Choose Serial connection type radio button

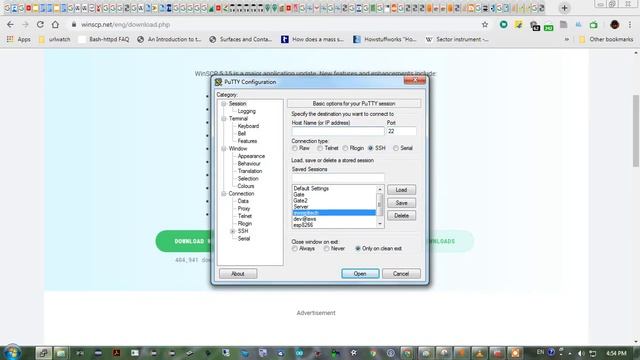point(396,148)
